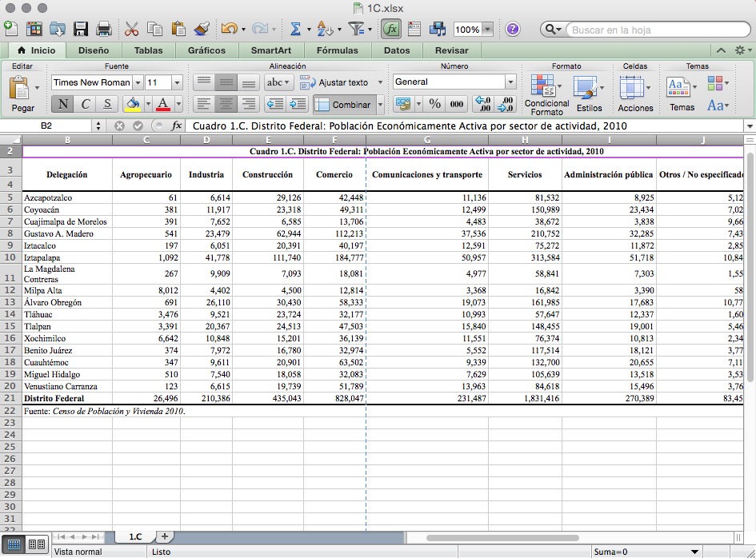Image resolution: width=756 pixels, height=558 pixels.
Task: Open text orientation abc dropdown
Action: [278, 82]
